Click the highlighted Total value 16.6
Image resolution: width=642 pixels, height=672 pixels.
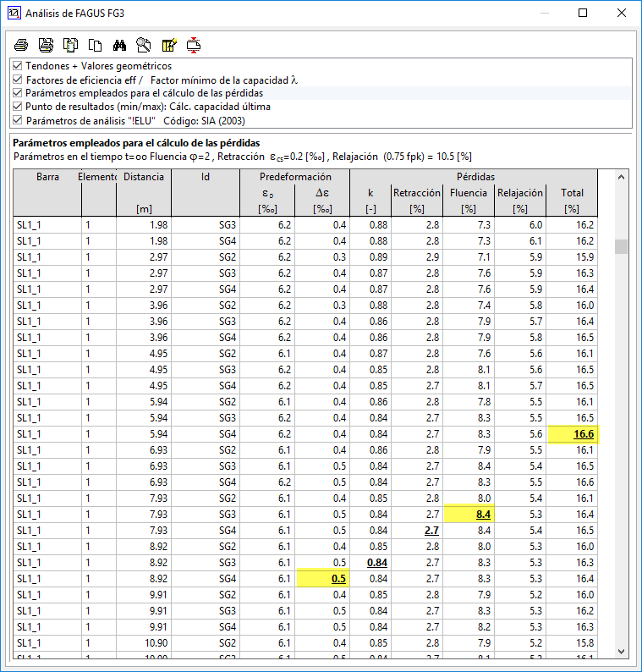pyautogui.click(x=584, y=434)
